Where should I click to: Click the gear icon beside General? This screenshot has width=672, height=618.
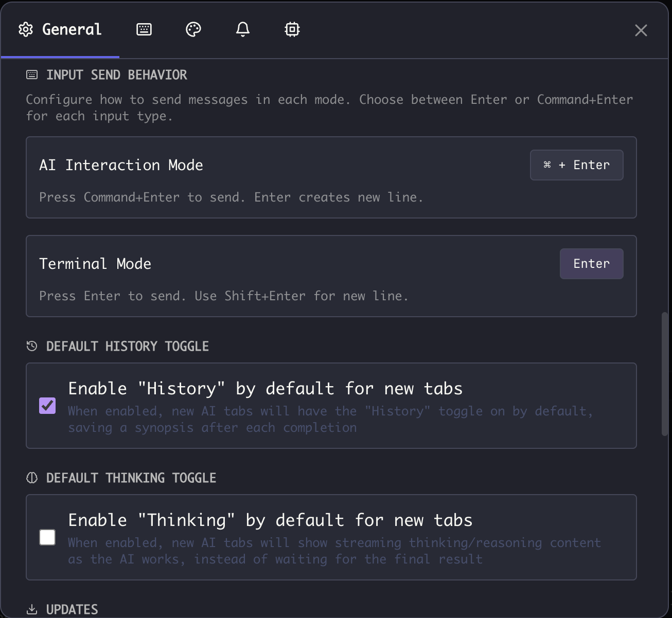coord(25,29)
